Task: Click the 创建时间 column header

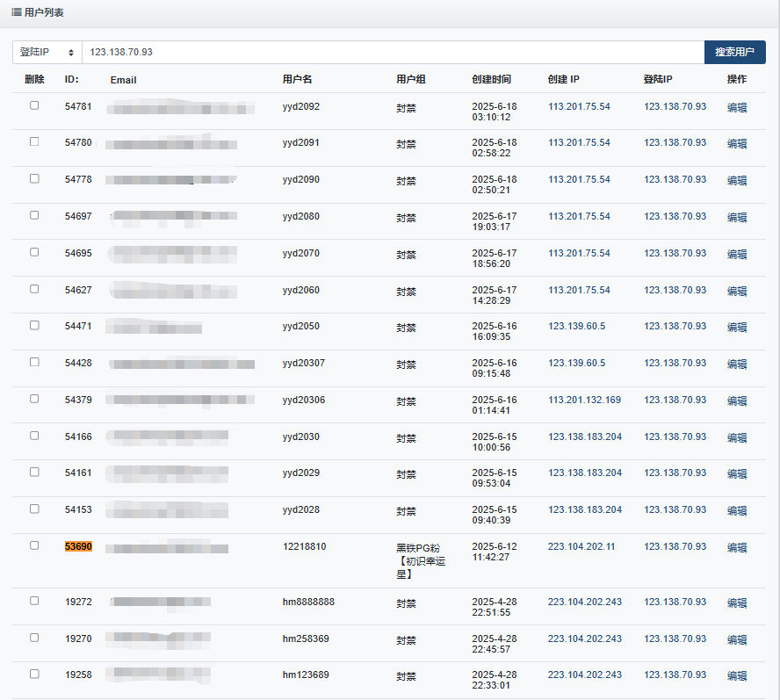Action: [x=491, y=80]
